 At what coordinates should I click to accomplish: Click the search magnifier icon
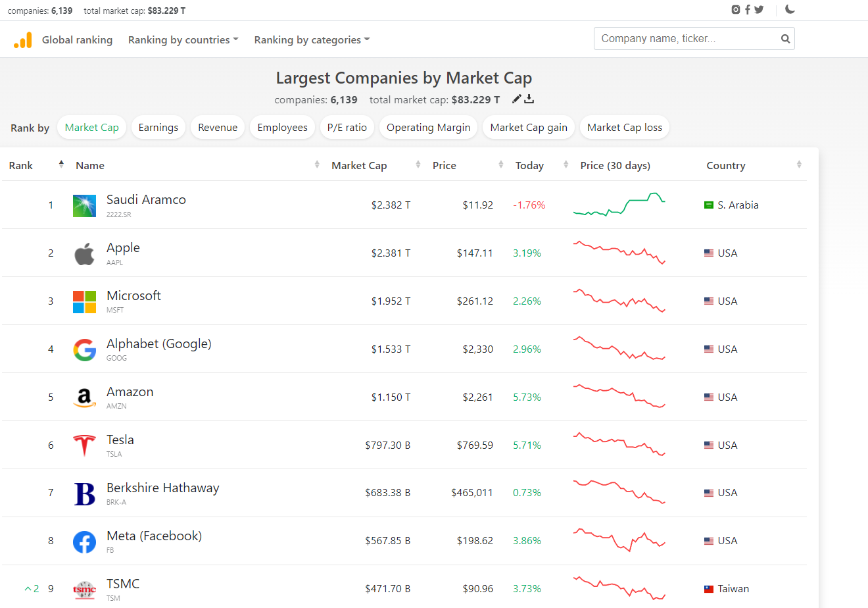785,39
